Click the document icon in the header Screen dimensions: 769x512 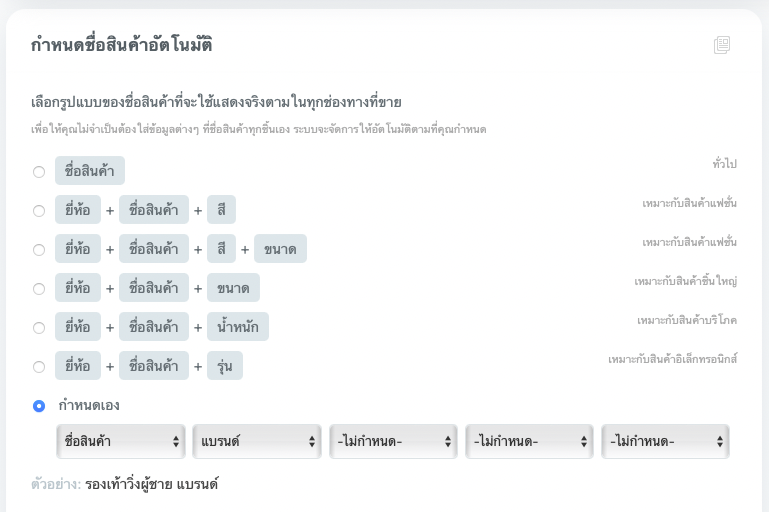[x=722, y=45]
